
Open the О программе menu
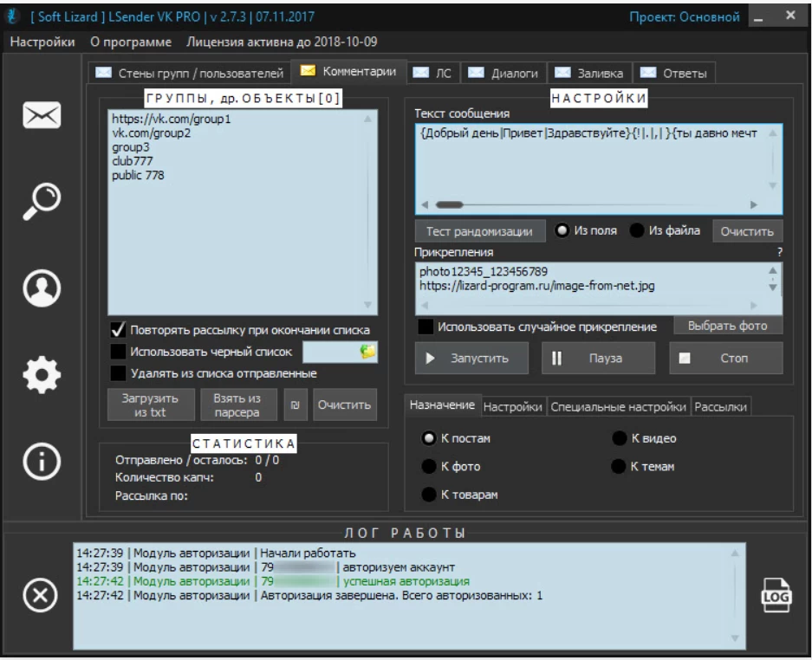point(131,42)
